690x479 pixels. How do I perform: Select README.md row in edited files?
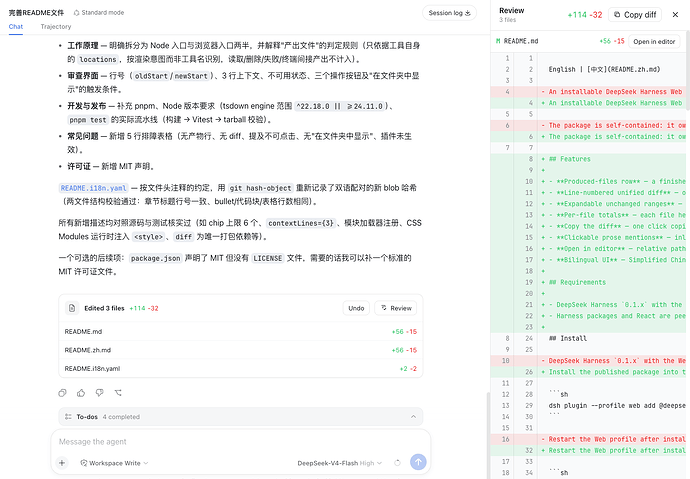240,332
